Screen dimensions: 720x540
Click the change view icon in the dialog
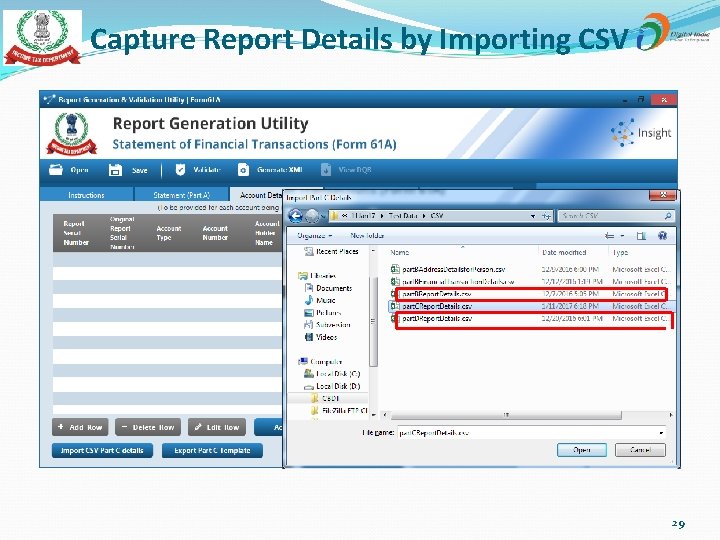(x=609, y=236)
